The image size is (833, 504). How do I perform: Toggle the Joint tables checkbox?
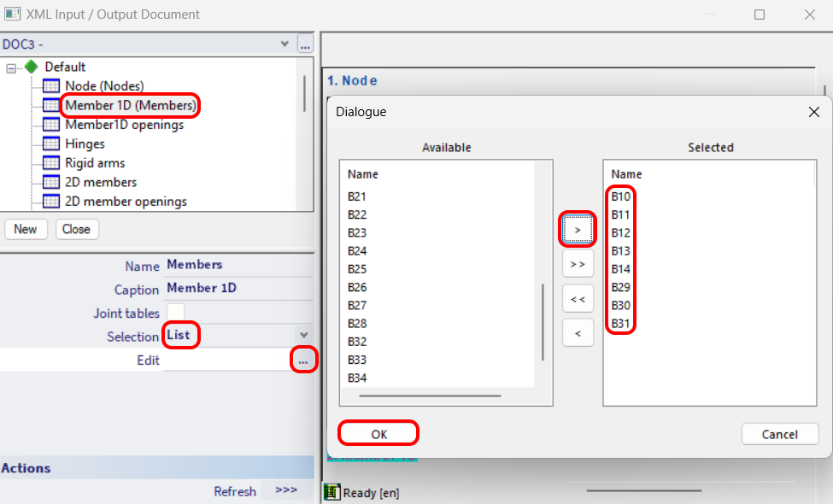176,312
